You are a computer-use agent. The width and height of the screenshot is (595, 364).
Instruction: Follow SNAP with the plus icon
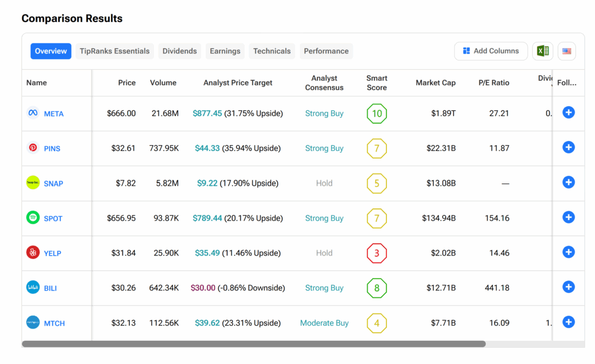(x=568, y=182)
